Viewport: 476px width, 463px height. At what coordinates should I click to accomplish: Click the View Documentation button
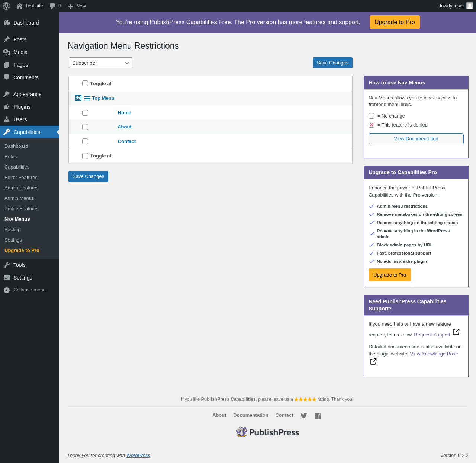point(416,139)
